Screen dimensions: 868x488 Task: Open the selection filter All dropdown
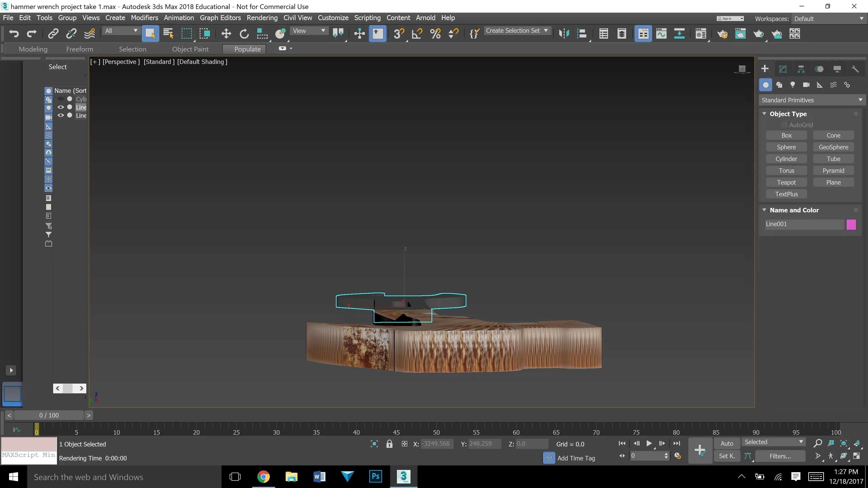tap(121, 31)
